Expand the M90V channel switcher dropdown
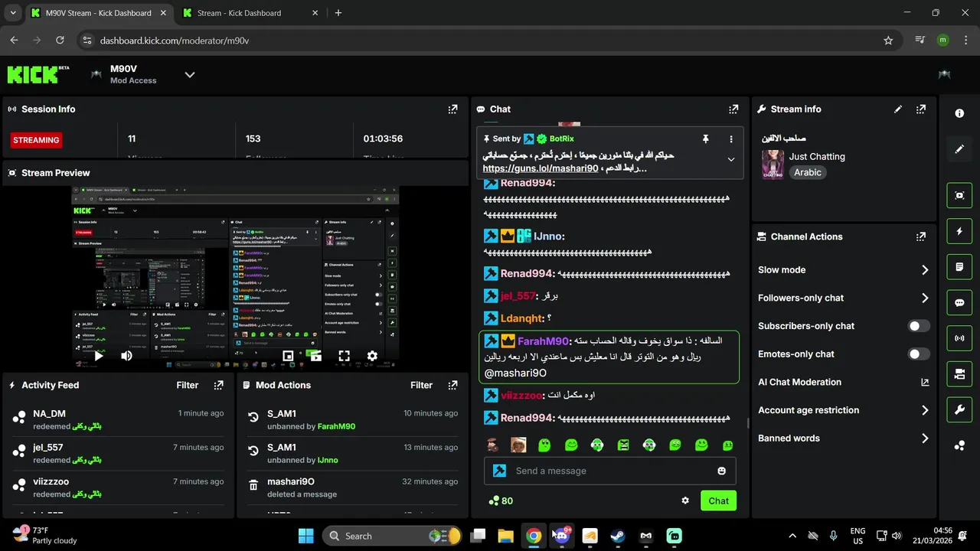 (x=190, y=74)
